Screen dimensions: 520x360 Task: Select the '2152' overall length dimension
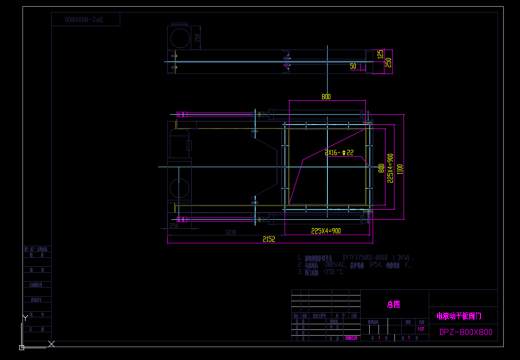[269, 239]
